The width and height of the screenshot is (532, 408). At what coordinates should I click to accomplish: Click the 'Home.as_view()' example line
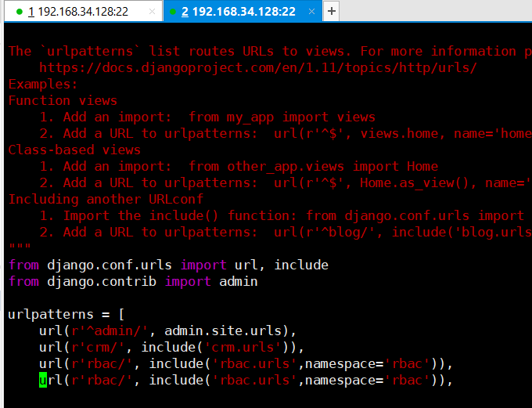point(286,182)
